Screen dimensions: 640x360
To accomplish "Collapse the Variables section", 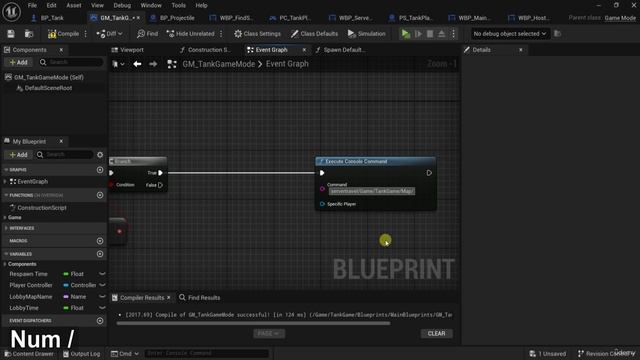I will [6, 254].
